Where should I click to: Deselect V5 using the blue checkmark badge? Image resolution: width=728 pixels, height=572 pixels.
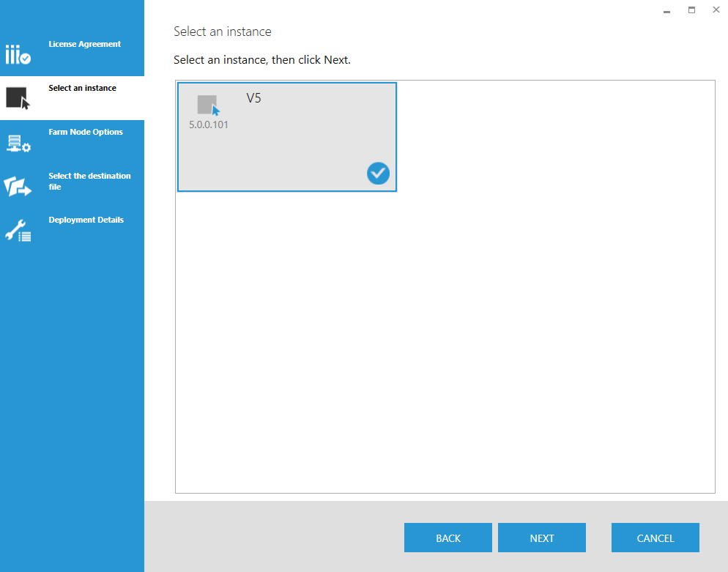(x=378, y=174)
